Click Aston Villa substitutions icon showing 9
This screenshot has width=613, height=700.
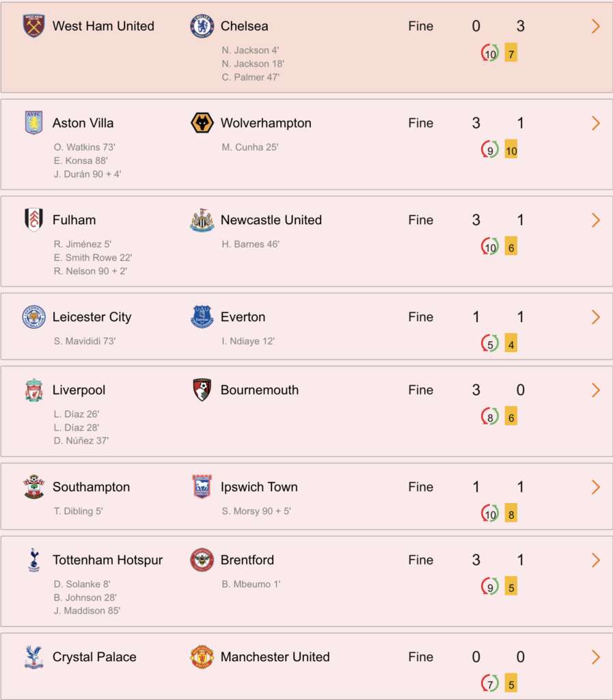tap(489, 150)
